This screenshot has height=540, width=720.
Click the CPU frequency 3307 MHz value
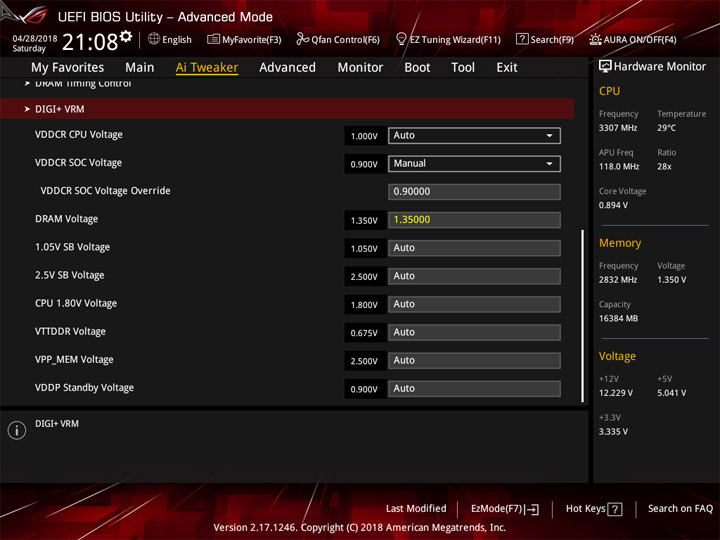pos(618,128)
